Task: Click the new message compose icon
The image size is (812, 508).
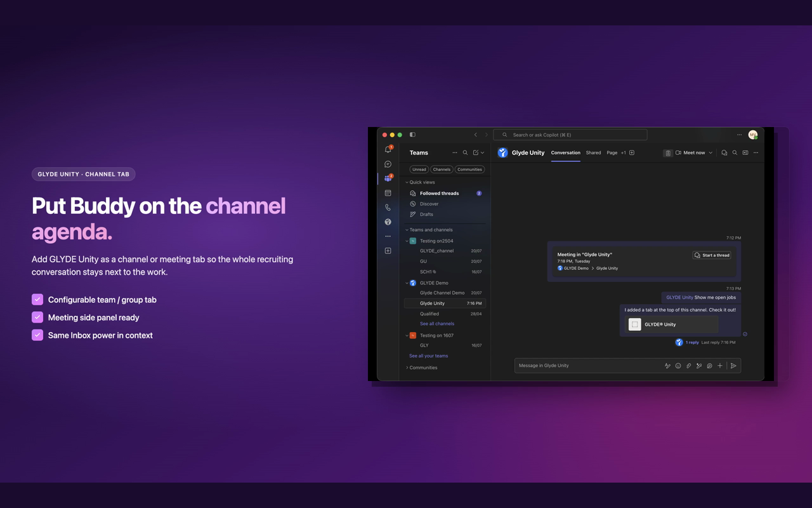Action: click(476, 153)
